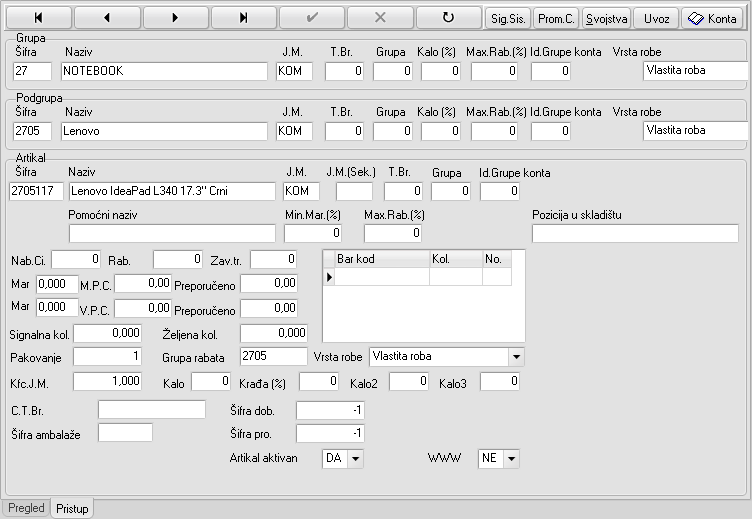Switch to the Pristup tab

point(72,508)
